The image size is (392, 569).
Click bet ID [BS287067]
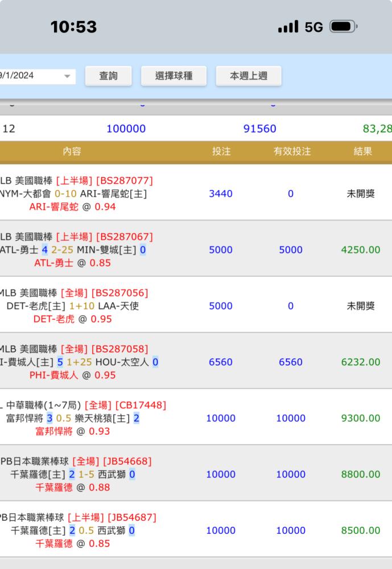[125, 237]
